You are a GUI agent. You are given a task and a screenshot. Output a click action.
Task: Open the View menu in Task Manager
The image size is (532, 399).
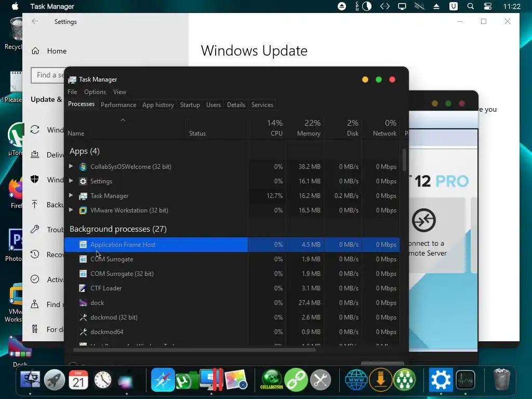(x=119, y=92)
